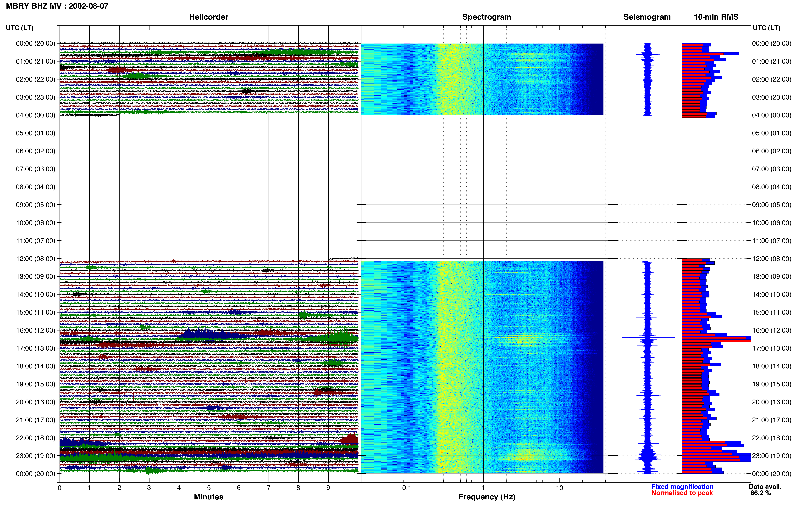The image size is (812, 508).
Task: Click the largest seismogram spike near 16:40
Action: (x=649, y=342)
